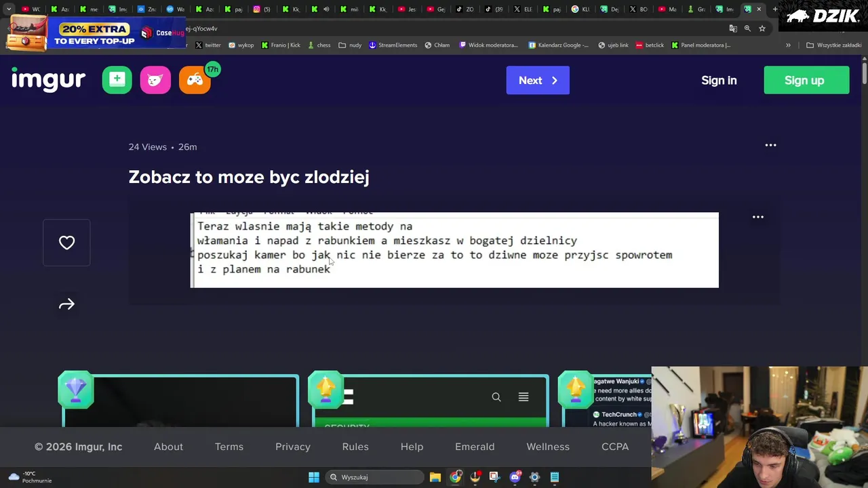This screenshot has height=488, width=868.
Task: Open the blue diamond trophy post thumbnail
Action: 179,400
